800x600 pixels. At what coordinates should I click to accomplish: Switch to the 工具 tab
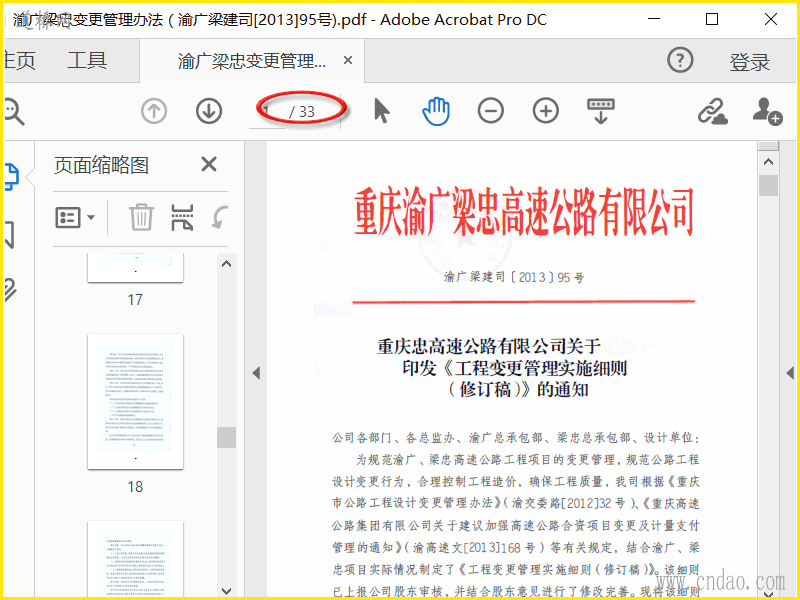(87, 61)
